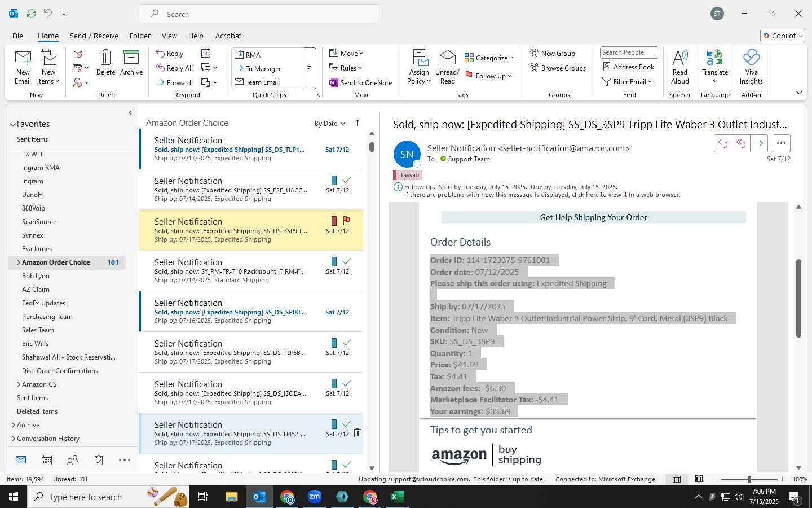This screenshot has height=508, width=812.
Task: Open the File tab
Action: click(x=17, y=36)
